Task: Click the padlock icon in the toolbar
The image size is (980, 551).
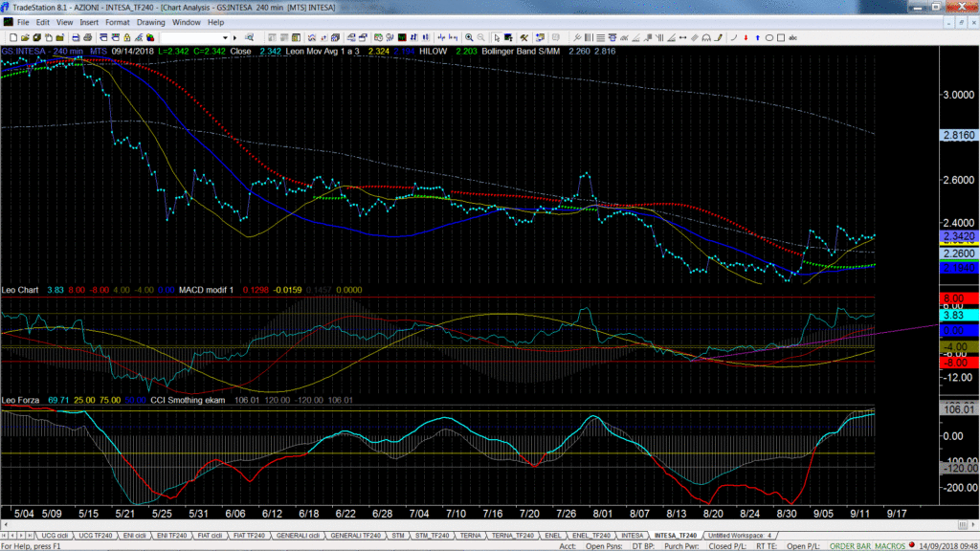Action: (127, 38)
